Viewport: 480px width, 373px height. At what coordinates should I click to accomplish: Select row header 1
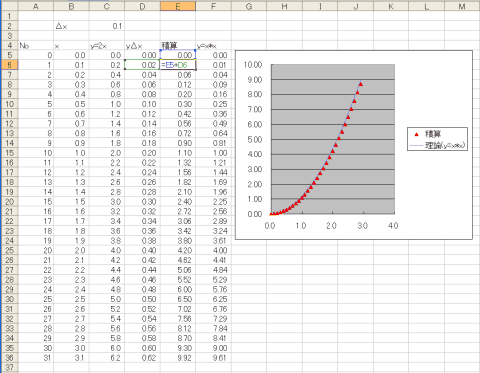9,16
